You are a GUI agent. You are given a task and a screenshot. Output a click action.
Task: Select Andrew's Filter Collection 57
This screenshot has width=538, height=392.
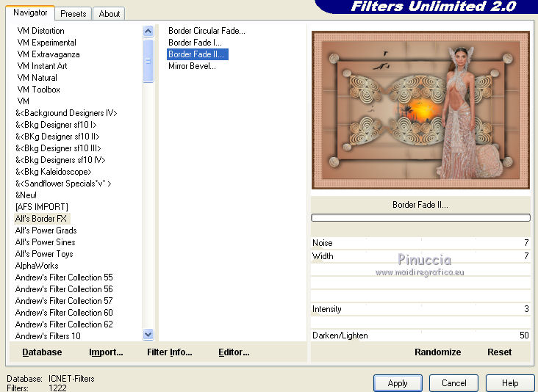(x=64, y=300)
